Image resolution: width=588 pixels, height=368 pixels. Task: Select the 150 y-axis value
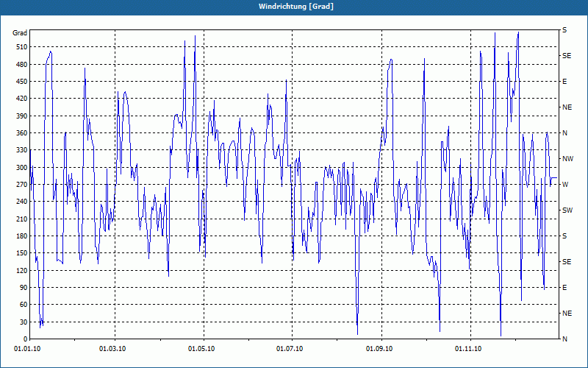pyautogui.click(x=22, y=253)
